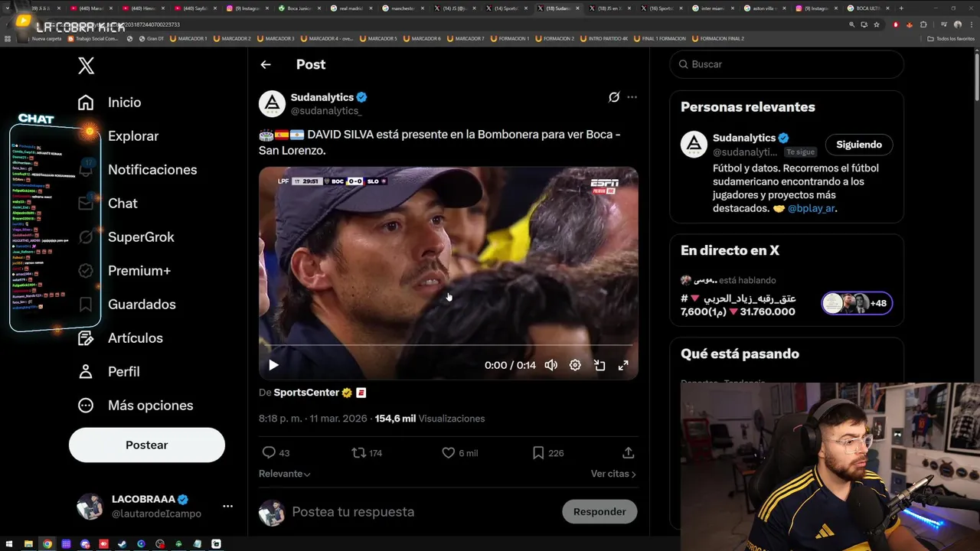The image size is (980, 551).
Task: Like the Sudanalytics post
Action: pyautogui.click(x=449, y=453)
